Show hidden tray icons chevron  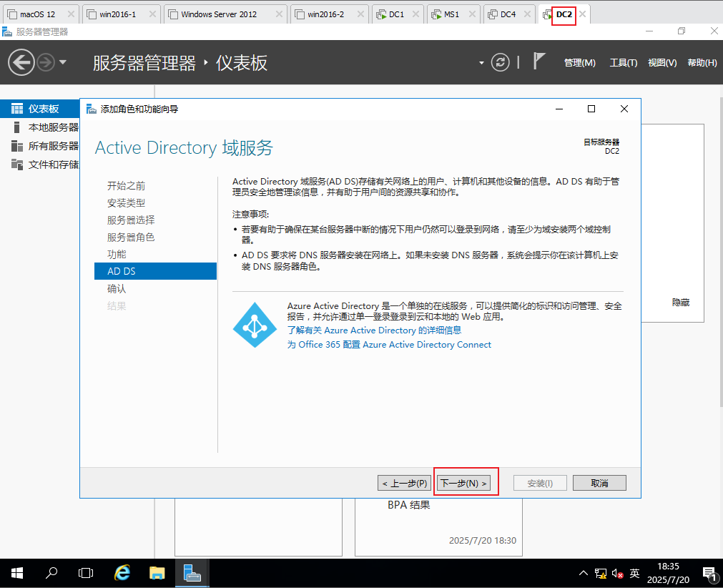click(x=584, y=573)
